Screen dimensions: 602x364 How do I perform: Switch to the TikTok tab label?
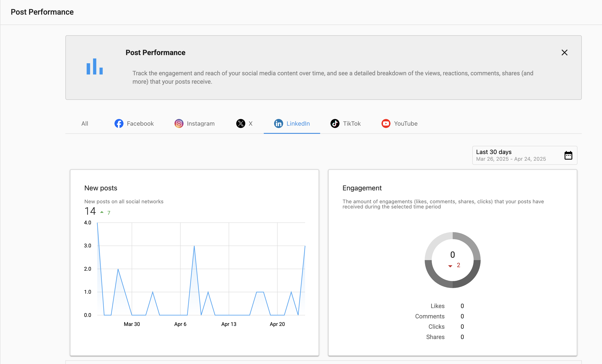352,124
